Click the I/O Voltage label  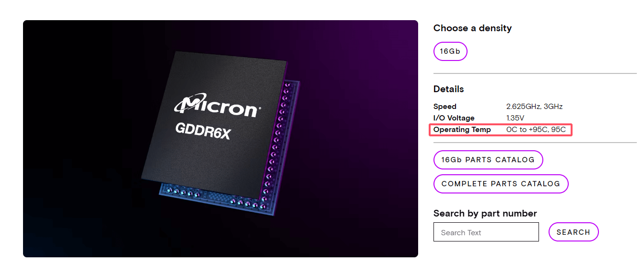click(453, 118)
